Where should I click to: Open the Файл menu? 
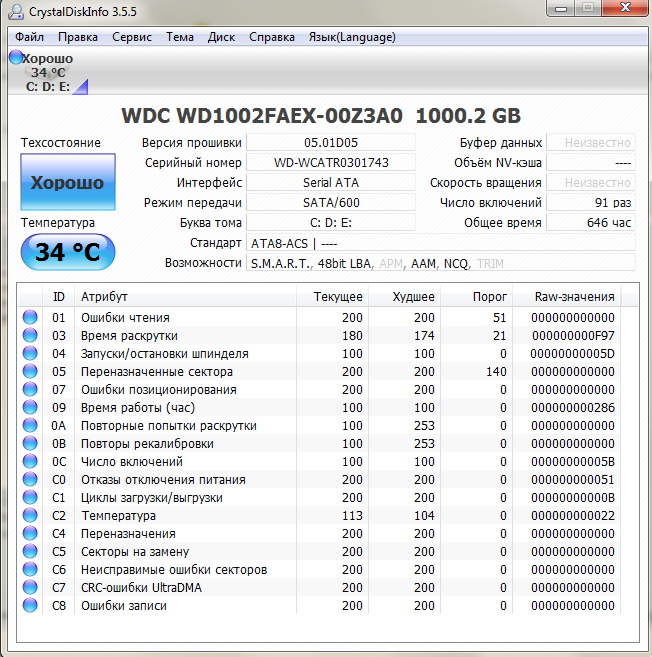click(x=29, y=37)
